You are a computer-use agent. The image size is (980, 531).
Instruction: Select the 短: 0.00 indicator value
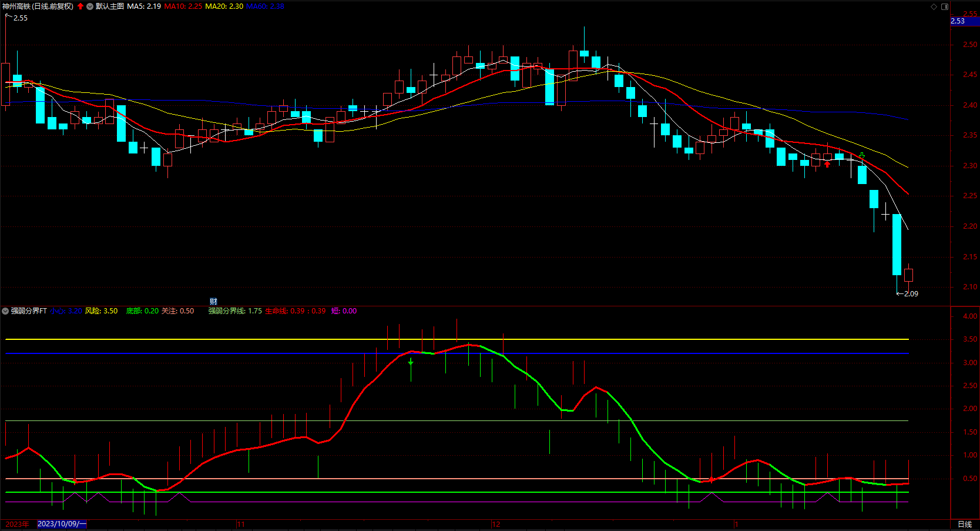(344, 311)
